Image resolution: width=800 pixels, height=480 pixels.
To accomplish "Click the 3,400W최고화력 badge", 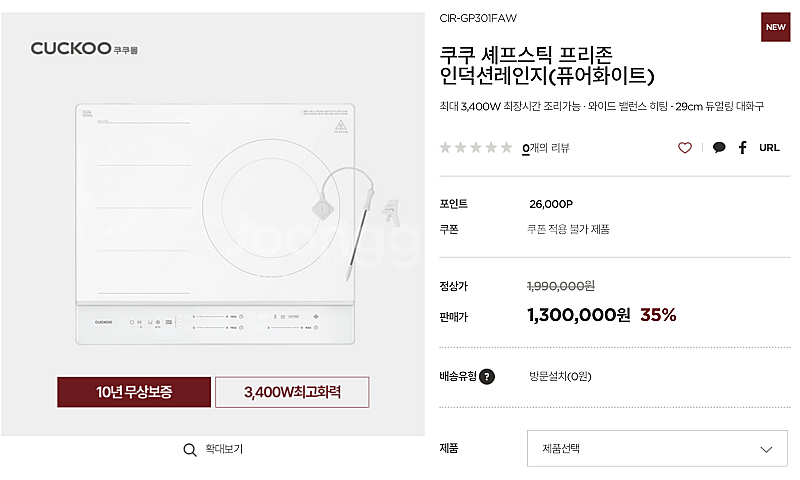I will click(x=292, y=392).
